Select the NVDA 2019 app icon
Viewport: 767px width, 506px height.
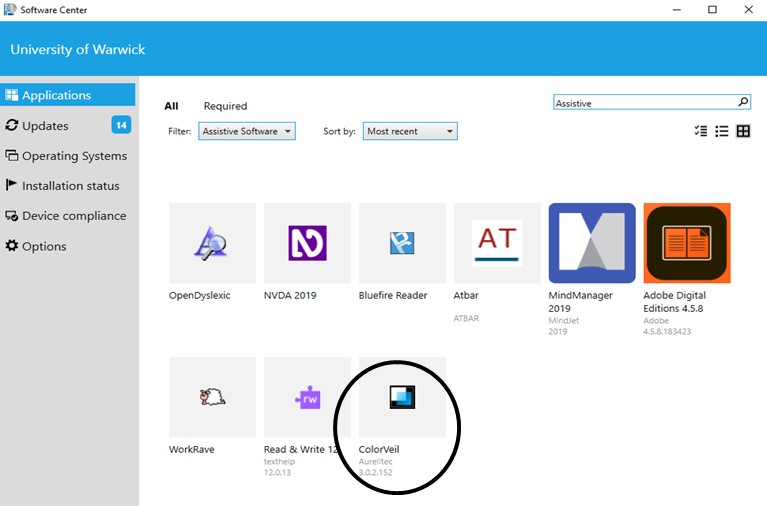[307, 243]
